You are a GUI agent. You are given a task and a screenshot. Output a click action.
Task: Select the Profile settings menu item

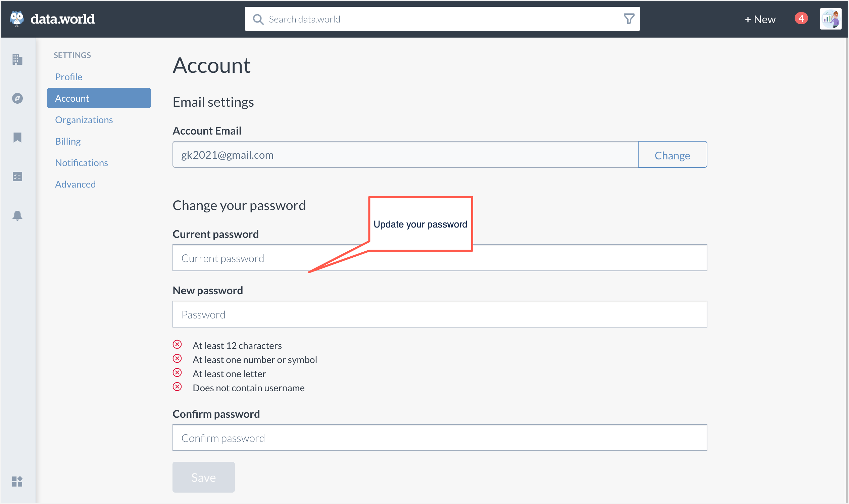point(68,76)
